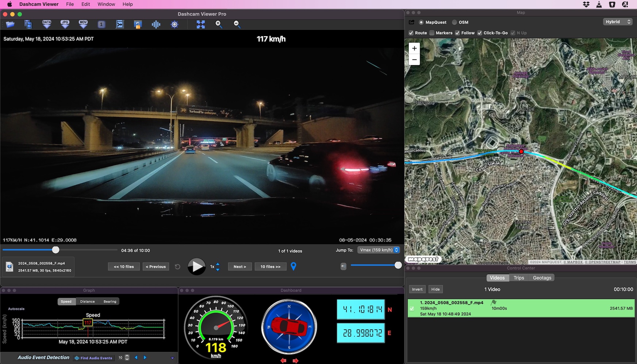
Task: Click < Previous button
Action: point(156,267)
